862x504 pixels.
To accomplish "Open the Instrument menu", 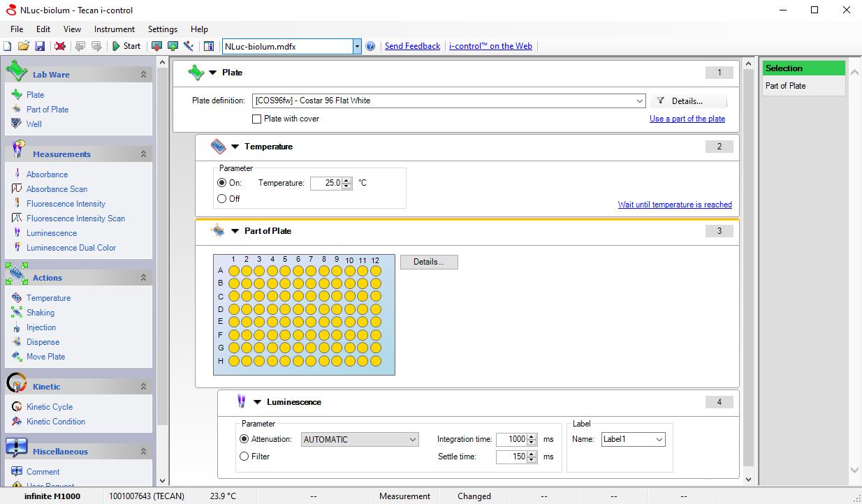I will coord(115,29).
